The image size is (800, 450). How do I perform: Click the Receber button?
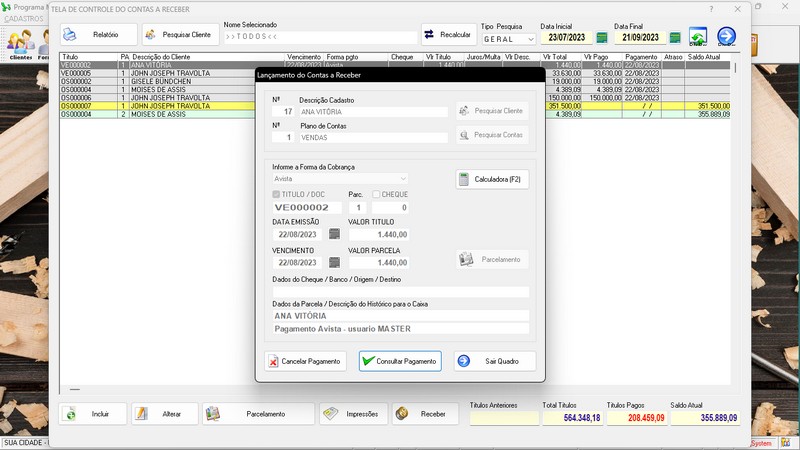[x=425, y=414]
